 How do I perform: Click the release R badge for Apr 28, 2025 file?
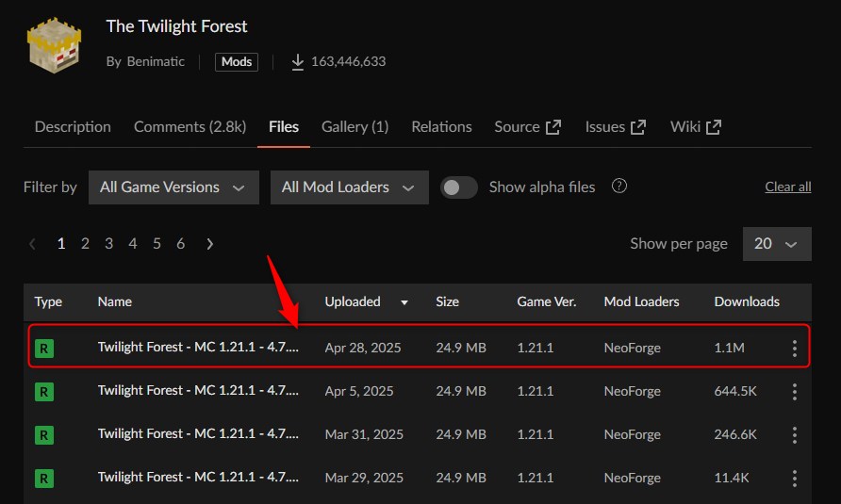click(44, 349)
